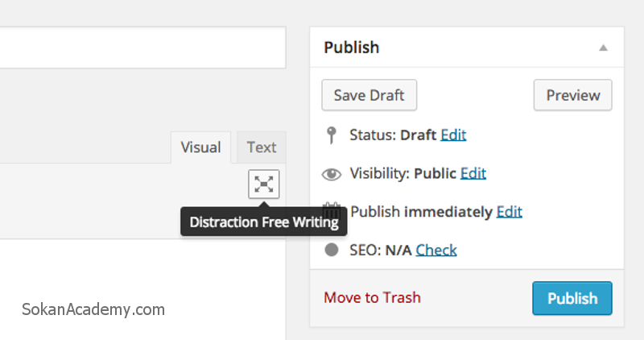Click the Status pin icon

(x=331, y=135)
